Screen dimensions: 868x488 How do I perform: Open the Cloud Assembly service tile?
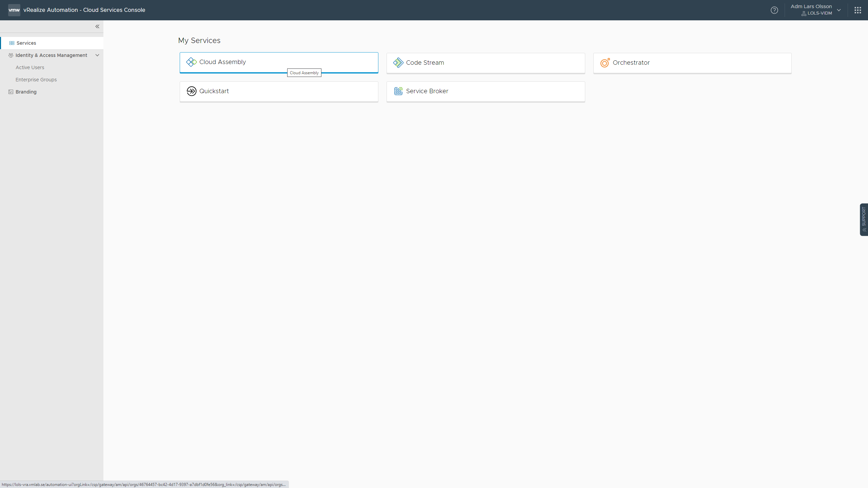(x=279, y=62)
